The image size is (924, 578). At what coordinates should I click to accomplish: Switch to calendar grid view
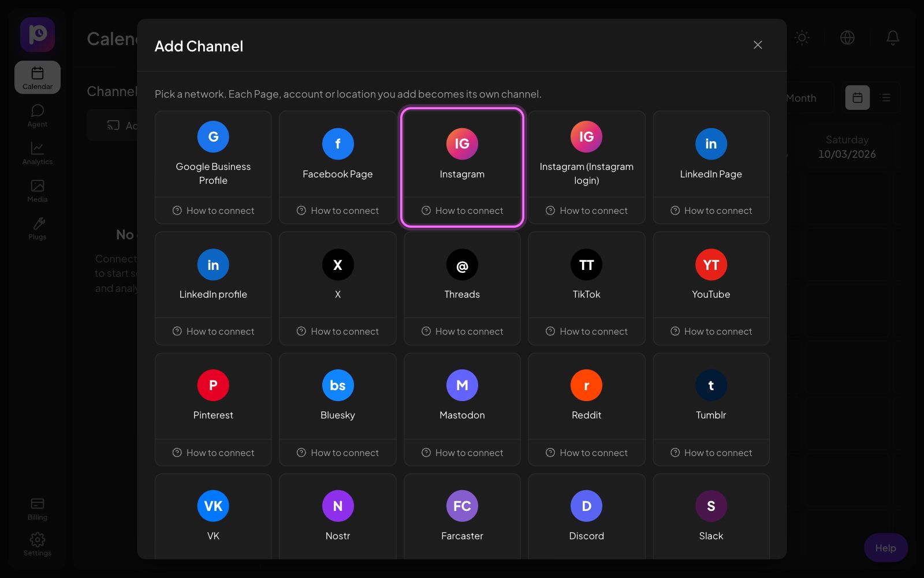pos(858,98)
